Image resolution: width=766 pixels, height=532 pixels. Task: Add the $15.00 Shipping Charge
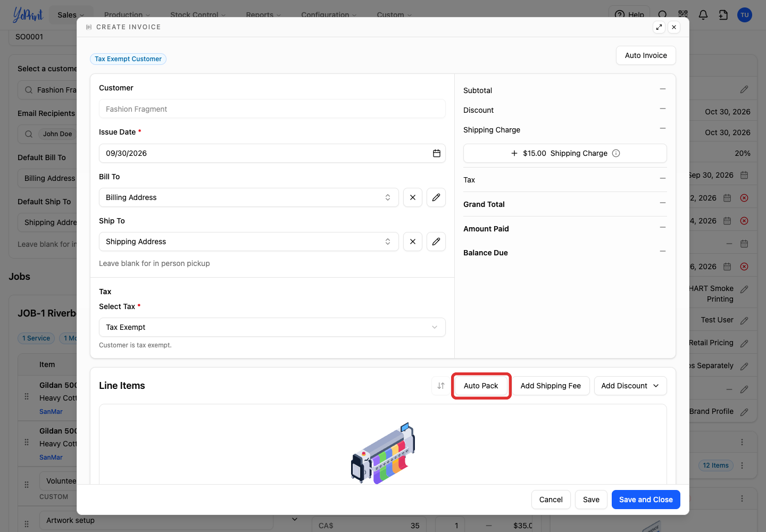click(565, 153)
